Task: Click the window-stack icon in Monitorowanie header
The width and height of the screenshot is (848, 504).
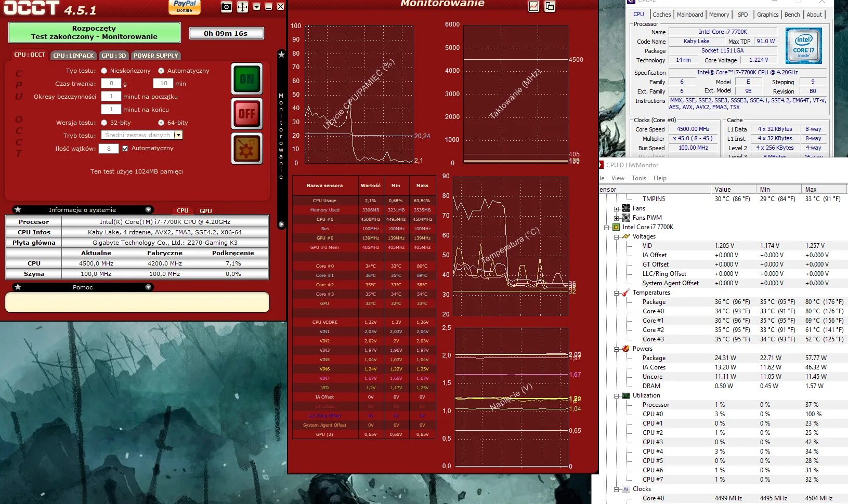Action: tap(550, 6)
